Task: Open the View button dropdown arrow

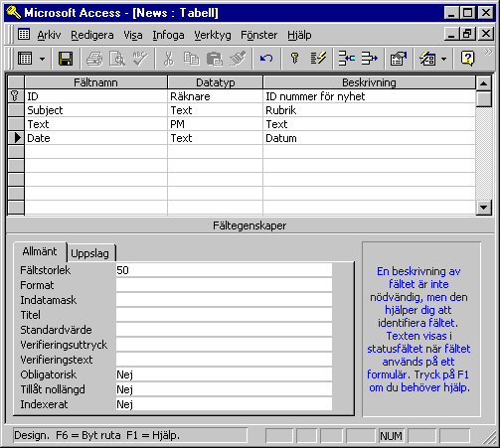Action: pyautogui.click(x=42, y=59)
